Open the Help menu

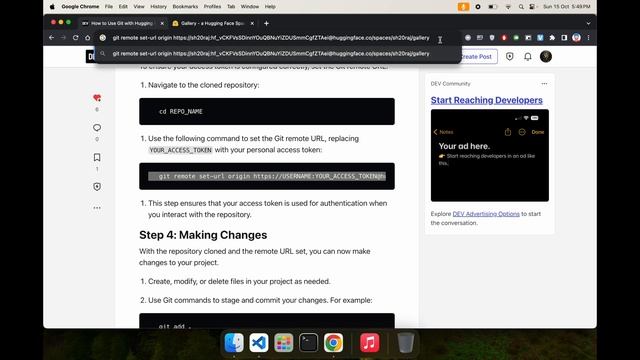pyautogui.click(x=270, y=7)
